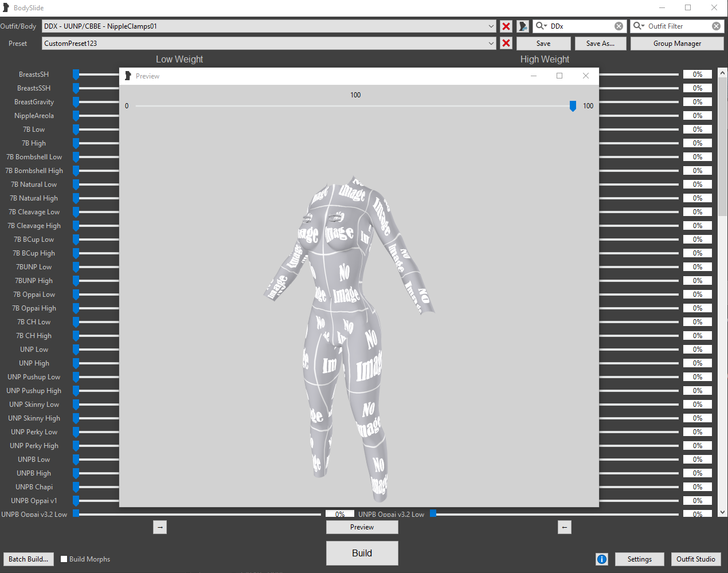Click the refresh outfits icon beside the search box
The width and height of the screenshot is (728, 573).
pyautogui.click(x=523, y=26)
